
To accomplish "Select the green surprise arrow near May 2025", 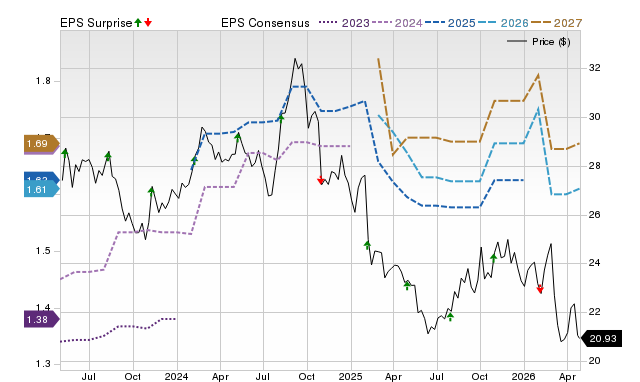I will pyautogui.click(x=407, y=285).
